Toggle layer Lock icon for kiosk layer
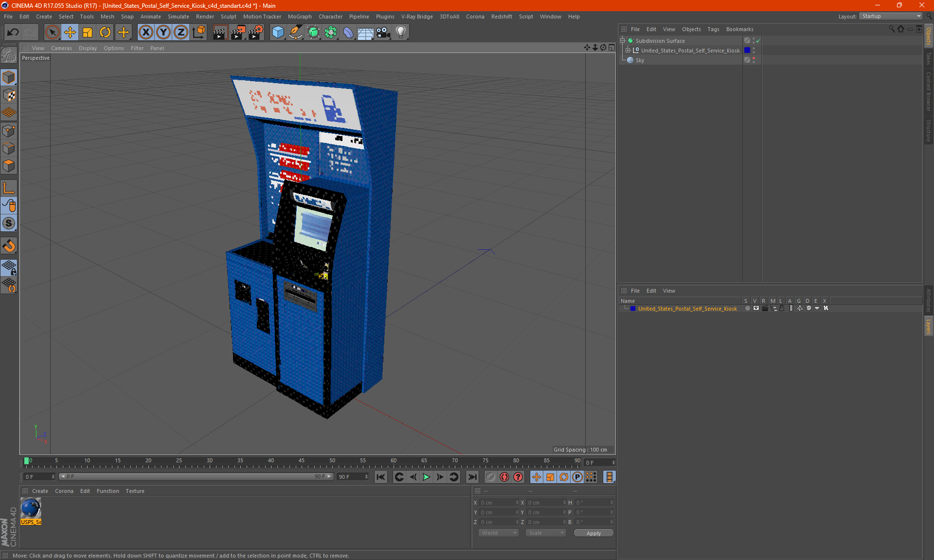 click(782, 308)
